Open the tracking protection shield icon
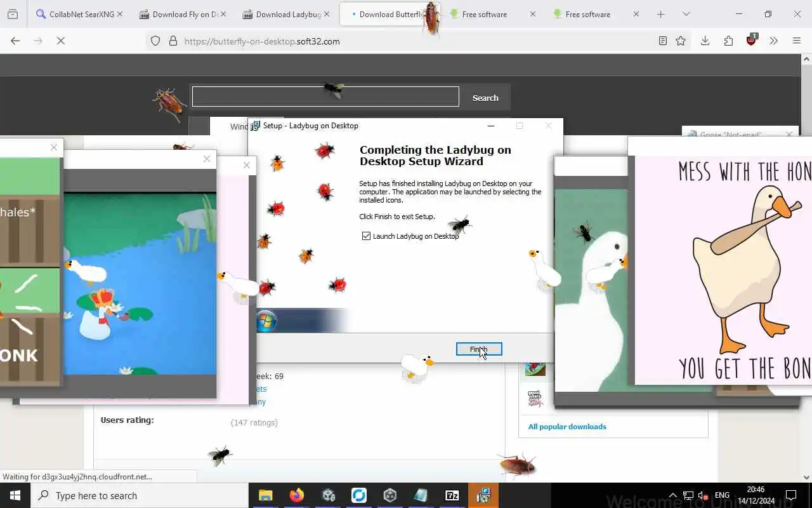 tap(155, 41)
